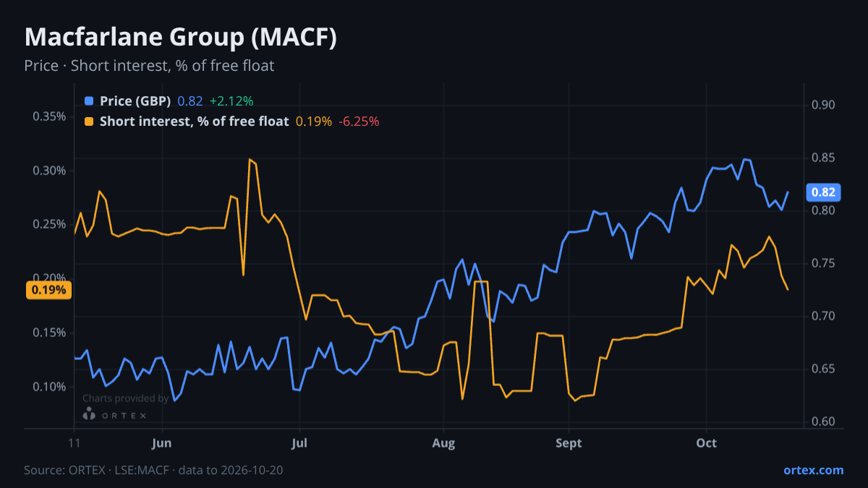Click the Jul x-axis label

pos(299,442)
